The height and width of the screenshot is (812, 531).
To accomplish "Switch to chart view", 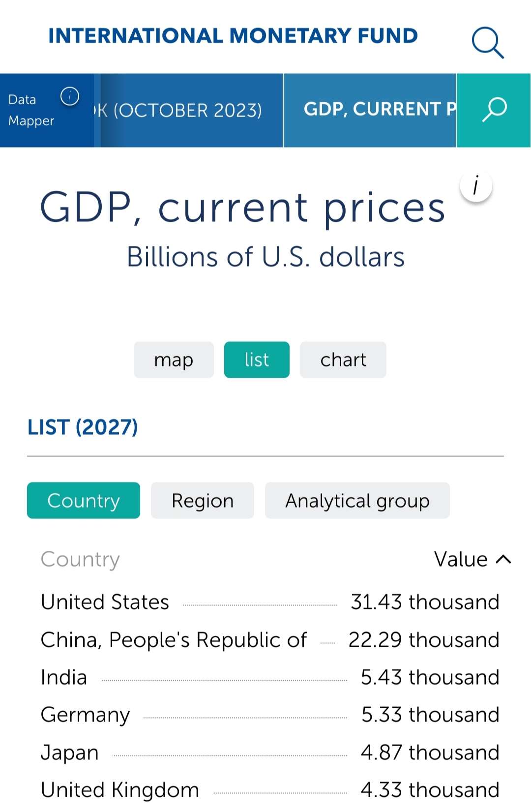I will pyautogui.click(x=343, y=360).
